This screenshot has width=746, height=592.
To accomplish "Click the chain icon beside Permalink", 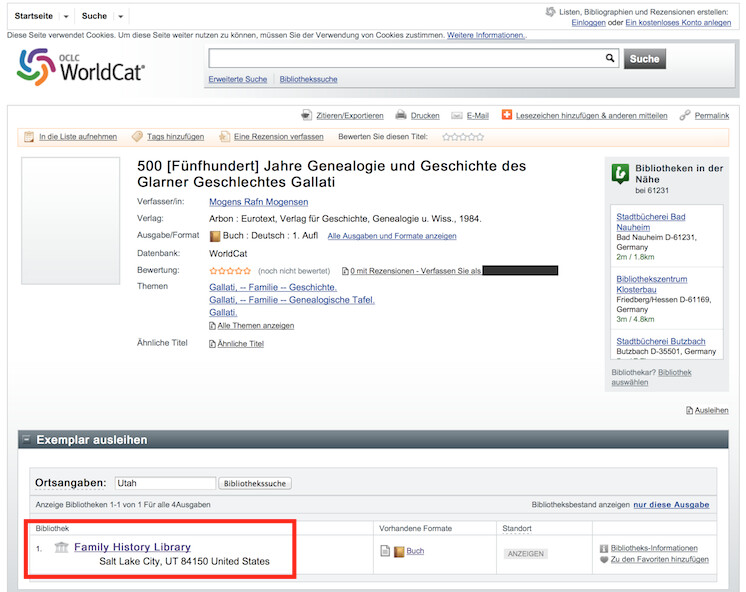I will 685,115.
